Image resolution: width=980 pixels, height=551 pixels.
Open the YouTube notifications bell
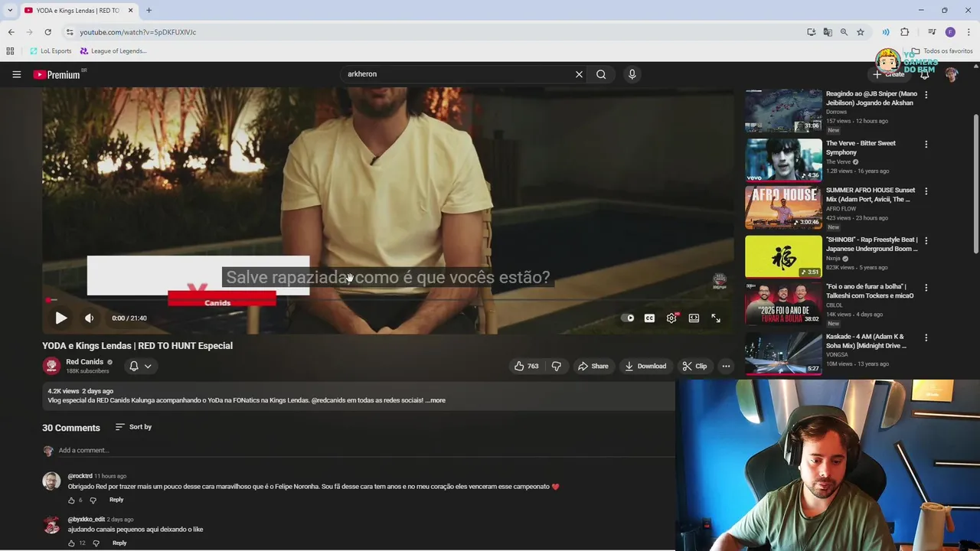point(925,74)
